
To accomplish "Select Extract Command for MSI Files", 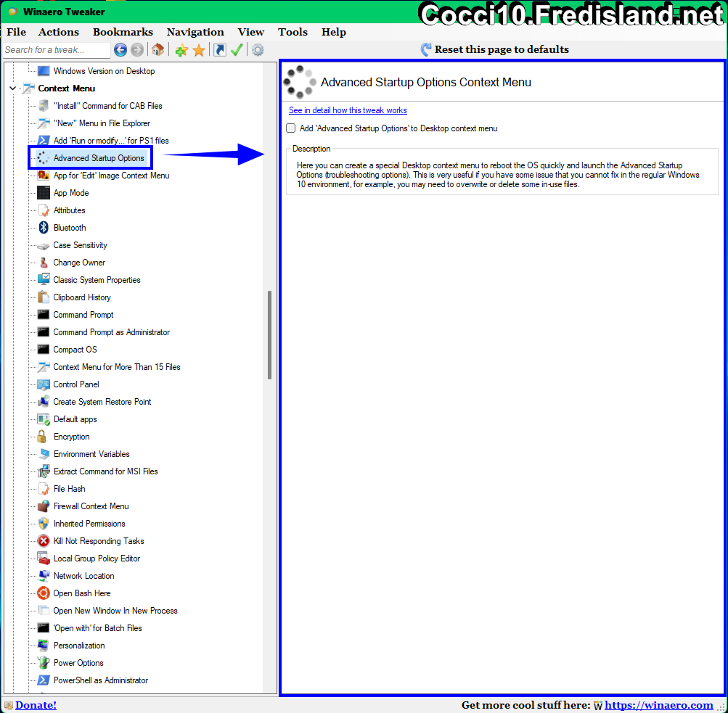I will tap(105, 471).
